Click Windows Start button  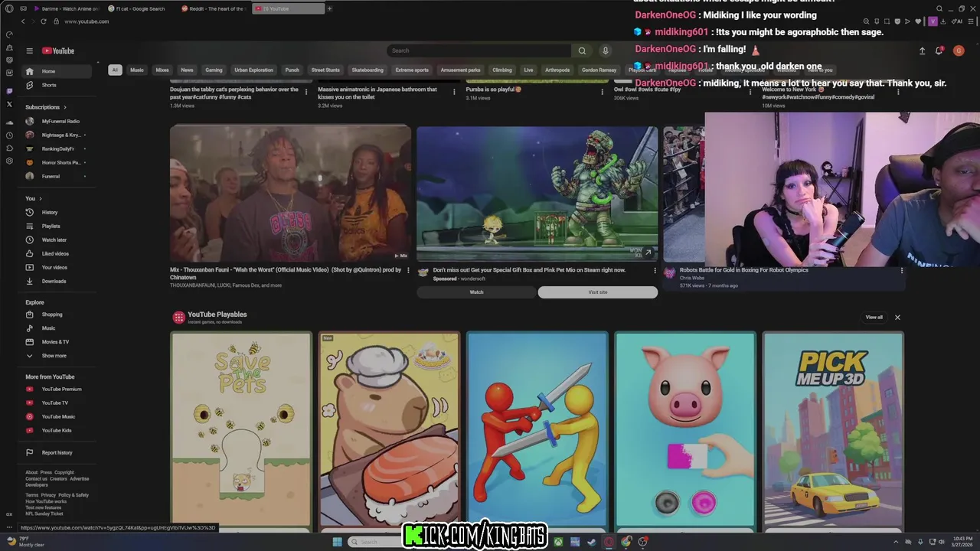(x=337, y=542)
